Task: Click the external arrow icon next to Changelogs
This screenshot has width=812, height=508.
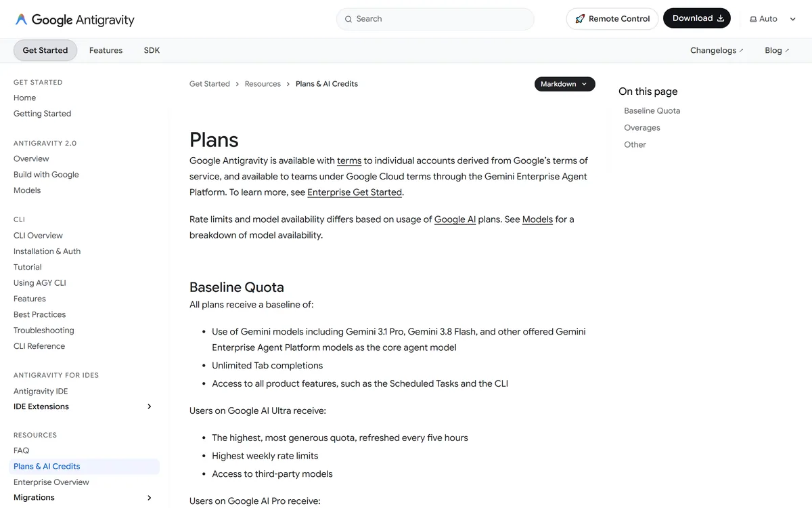Action: 742,51
